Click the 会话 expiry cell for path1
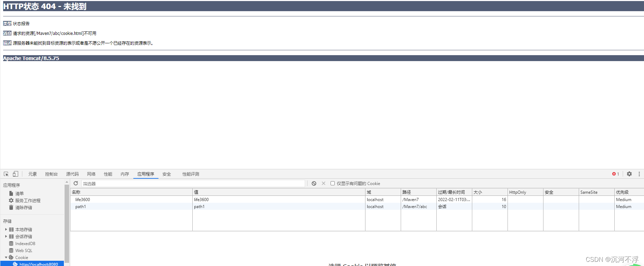Image resolution: width=644 pixels, height=266 pixels. tap(454, 206)
